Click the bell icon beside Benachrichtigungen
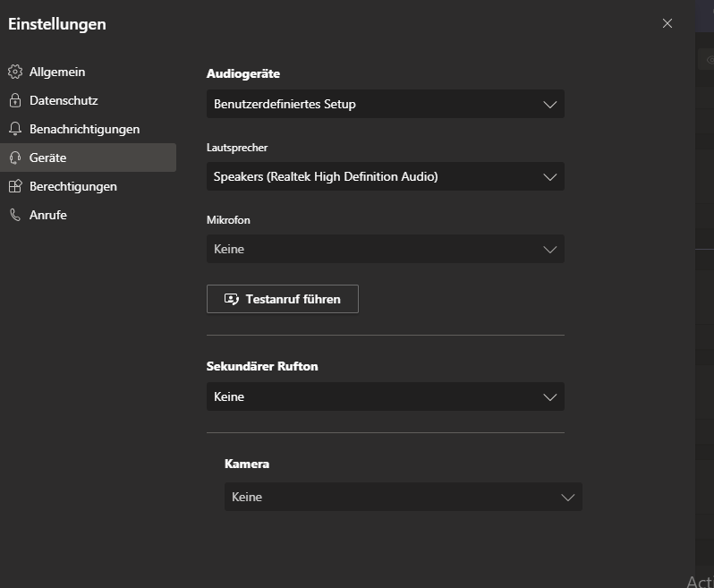This screenshot has height=588, width=714. pos(15,129)
